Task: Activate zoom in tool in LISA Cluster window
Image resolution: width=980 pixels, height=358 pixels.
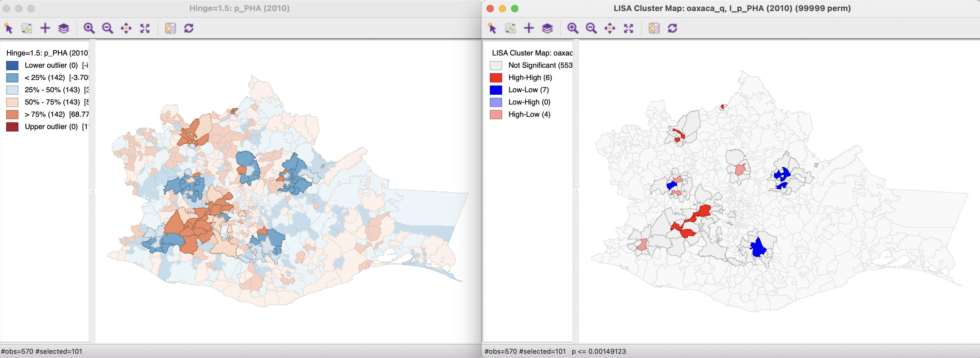Action: tap(572, 29)
